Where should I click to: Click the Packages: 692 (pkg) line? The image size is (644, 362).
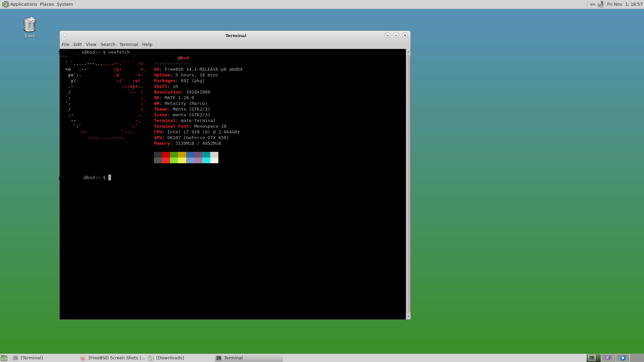pos(179,81)
